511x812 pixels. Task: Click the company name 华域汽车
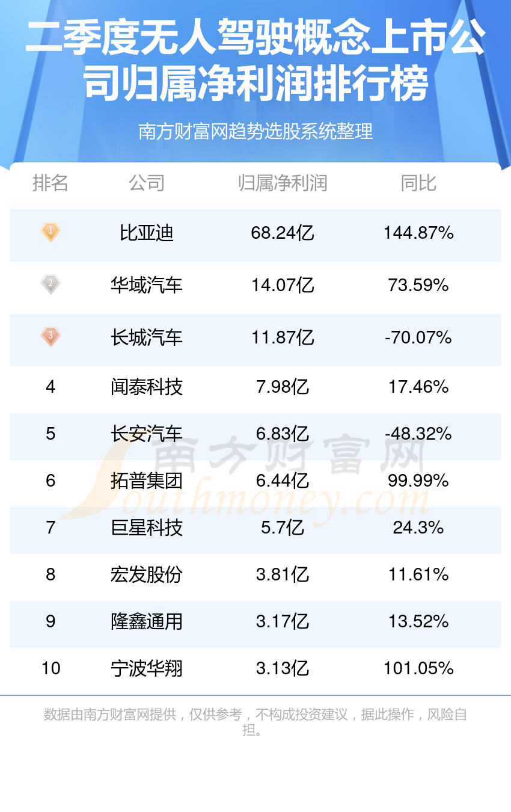147,285
